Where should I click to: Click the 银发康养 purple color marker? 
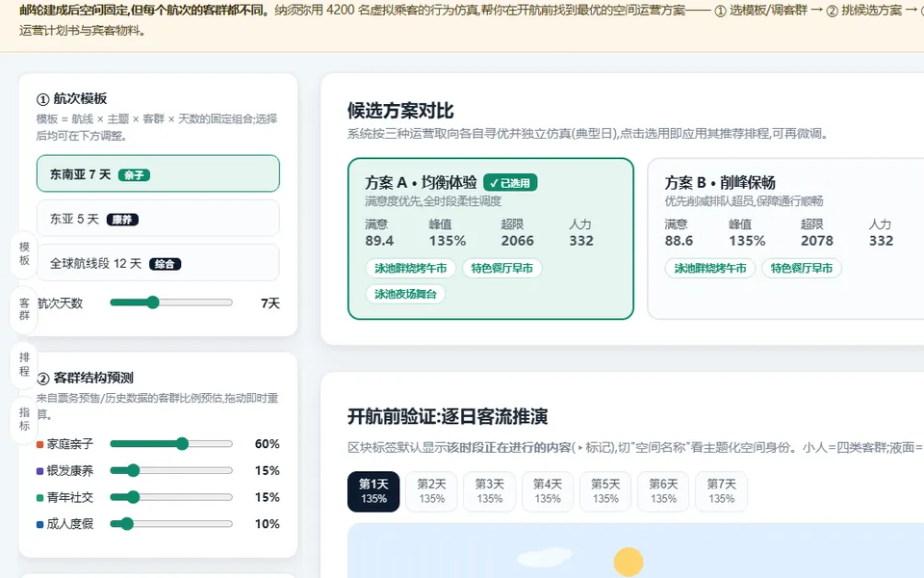point(40,471)
